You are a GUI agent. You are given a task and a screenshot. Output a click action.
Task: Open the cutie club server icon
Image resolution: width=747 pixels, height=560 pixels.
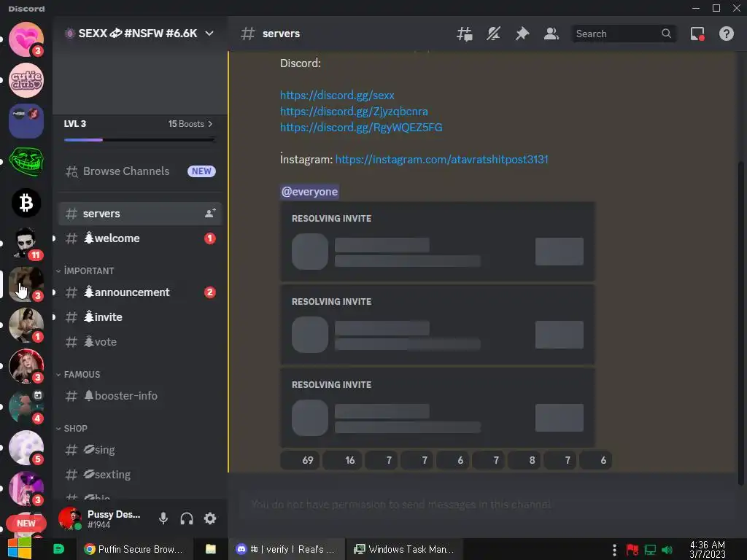(x=26, y=80)
